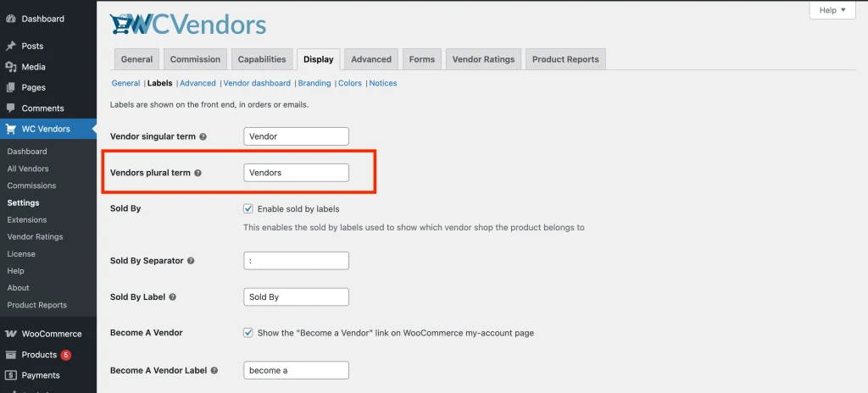Open Extensions in sidebar

click(27, 219)
